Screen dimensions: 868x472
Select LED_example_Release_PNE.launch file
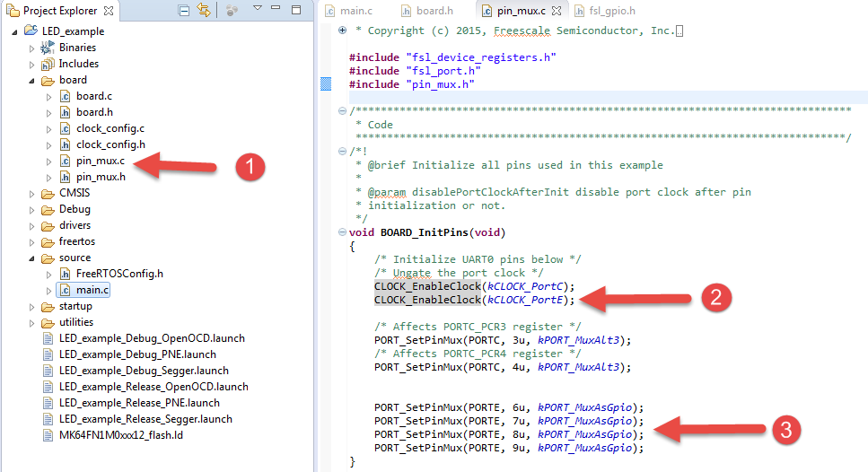139,403
